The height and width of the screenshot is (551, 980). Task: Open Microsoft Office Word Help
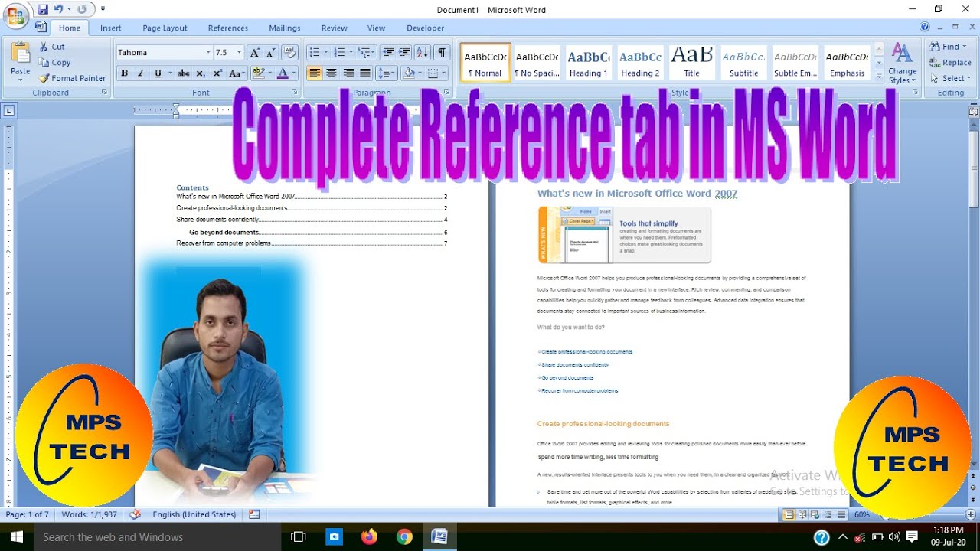tap(925, 28)
